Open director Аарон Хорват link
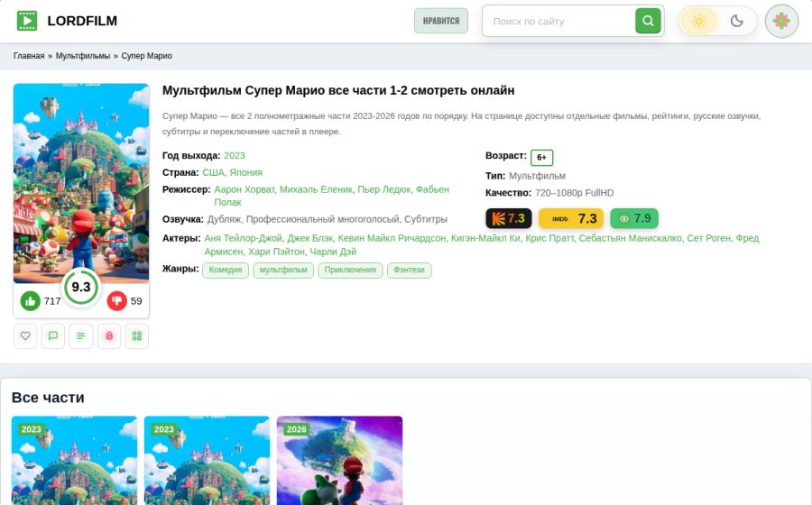 [x=245, y=189]
